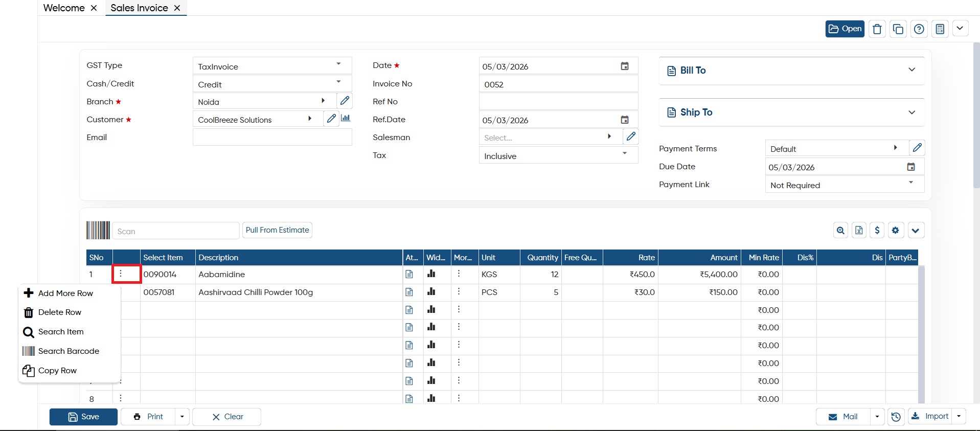Click the customer chart report icon
Image resolution: width=980 pixels, height=431 pixels.
coord(346,119)
